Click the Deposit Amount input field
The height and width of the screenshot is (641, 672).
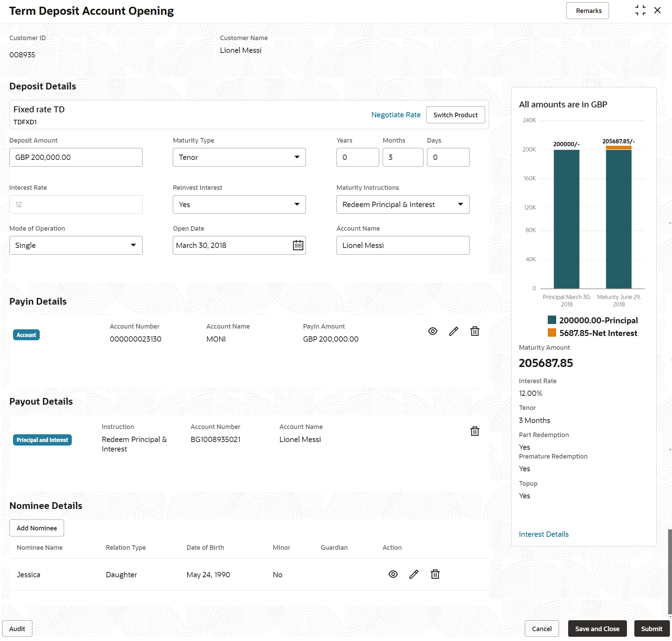click(x=76, y=157)
